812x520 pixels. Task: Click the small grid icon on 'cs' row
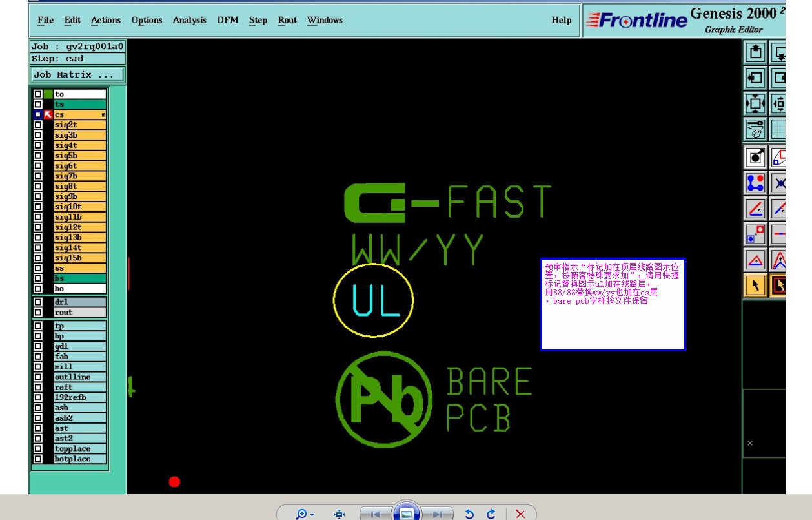click(103, 115)
